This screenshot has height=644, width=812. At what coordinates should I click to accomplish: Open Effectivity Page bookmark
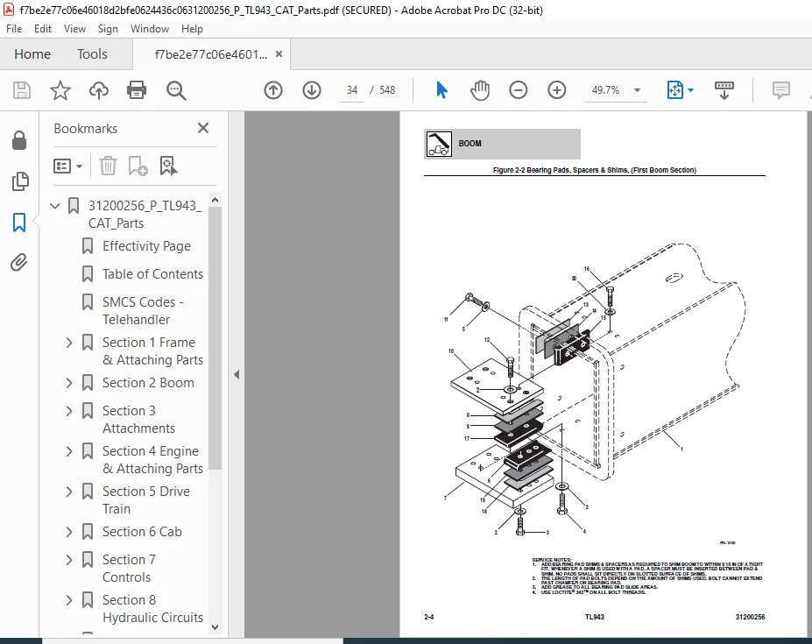[x=146, y=246]
